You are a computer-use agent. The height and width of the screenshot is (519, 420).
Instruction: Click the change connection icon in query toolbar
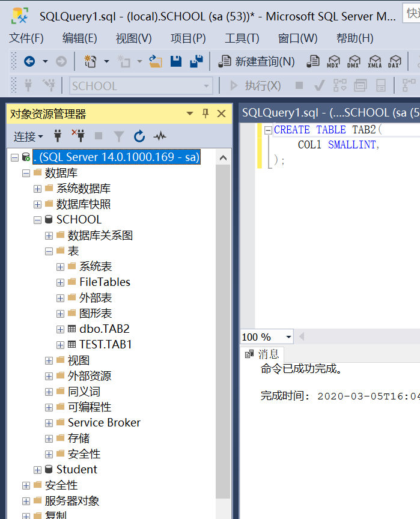coord(49,85)
